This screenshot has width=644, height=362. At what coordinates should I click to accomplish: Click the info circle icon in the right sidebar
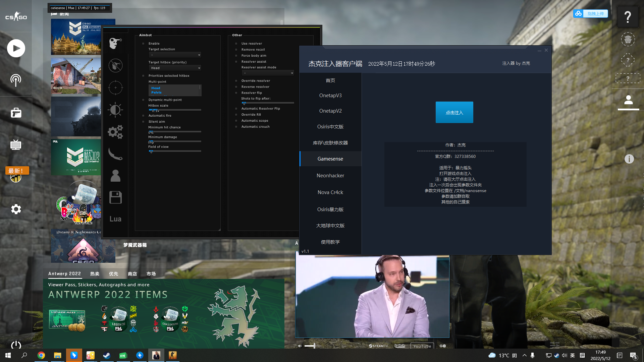(x=629, y=159)
